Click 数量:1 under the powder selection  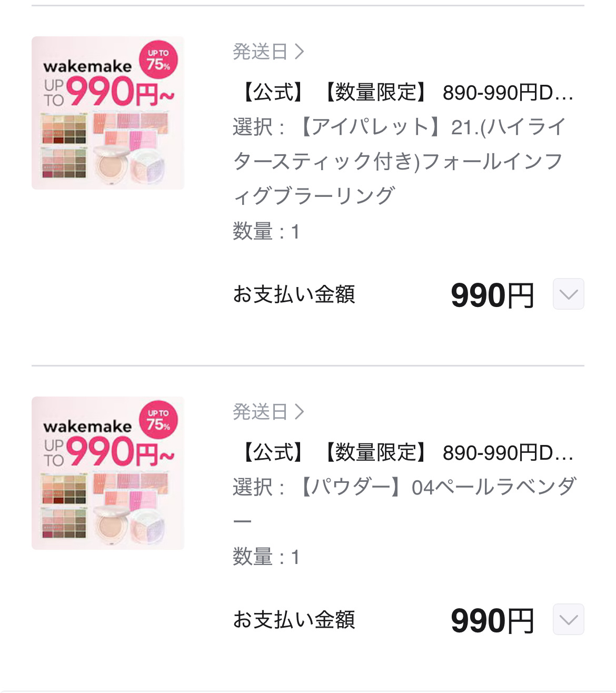tap(266, 557)
